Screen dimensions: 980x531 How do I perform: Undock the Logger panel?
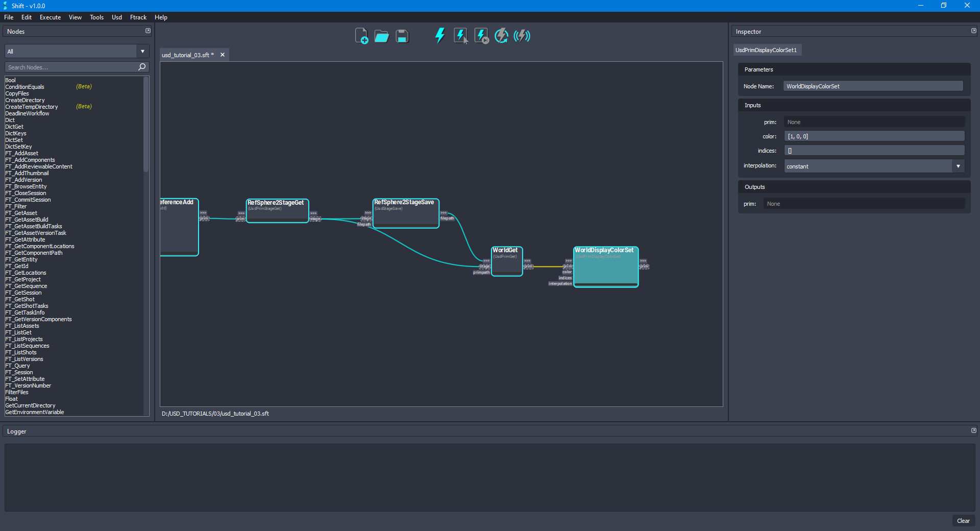point(973,430)
